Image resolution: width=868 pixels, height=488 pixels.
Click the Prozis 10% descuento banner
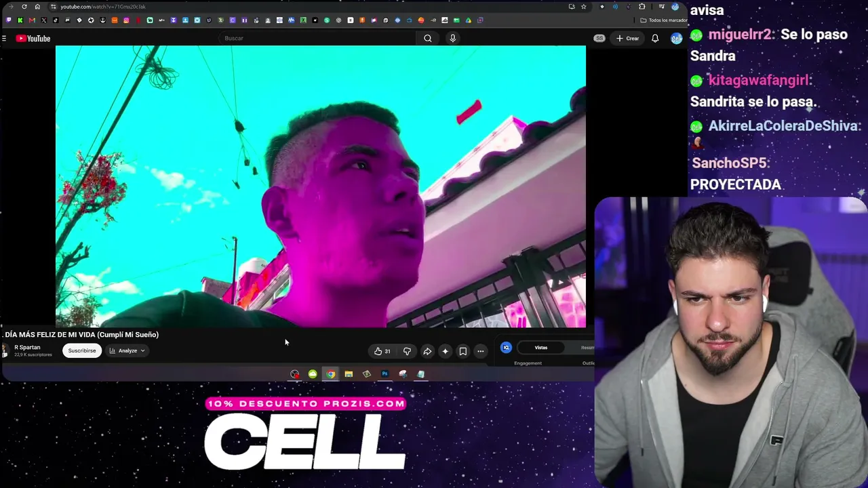(x=305, y=404)
